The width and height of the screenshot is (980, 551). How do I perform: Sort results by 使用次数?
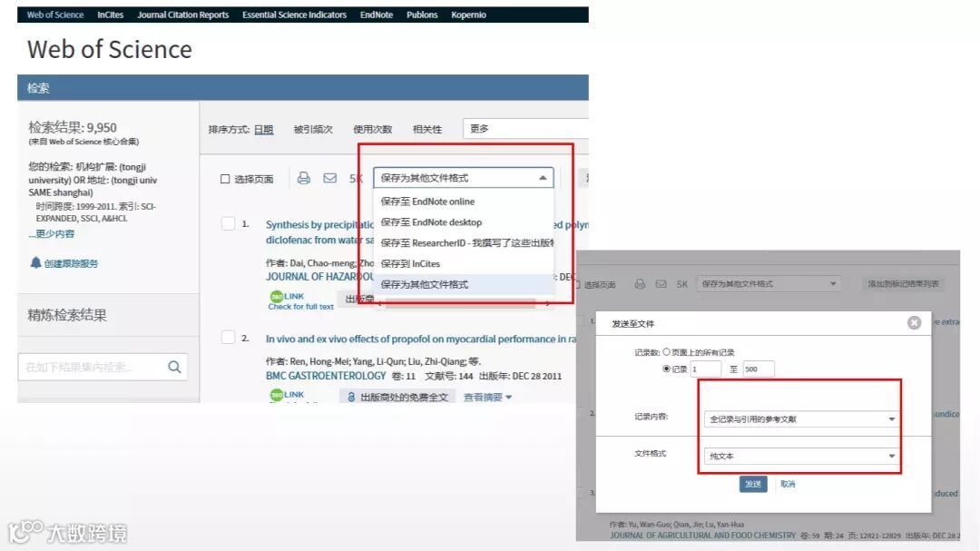[373, 130]
